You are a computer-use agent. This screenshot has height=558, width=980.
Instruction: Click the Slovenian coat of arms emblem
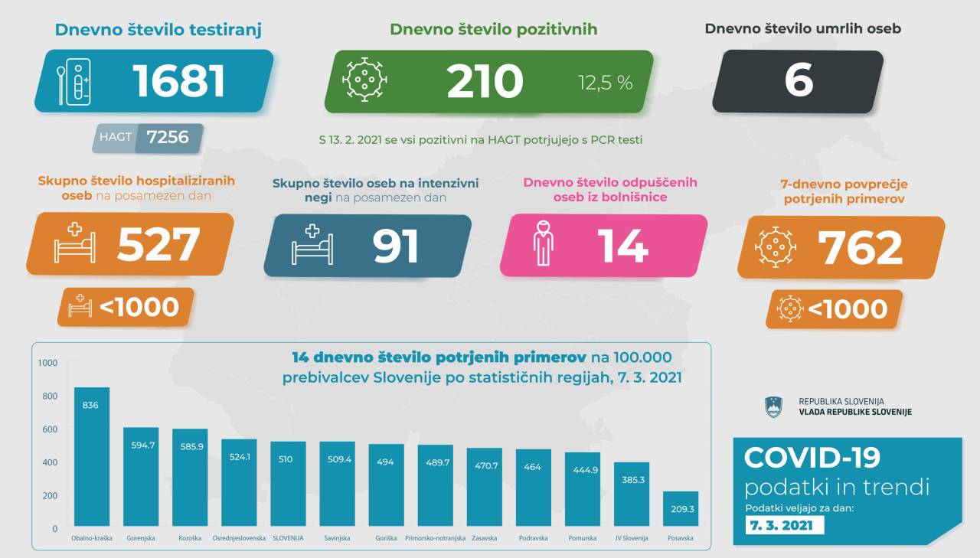(x=774, y=407)
